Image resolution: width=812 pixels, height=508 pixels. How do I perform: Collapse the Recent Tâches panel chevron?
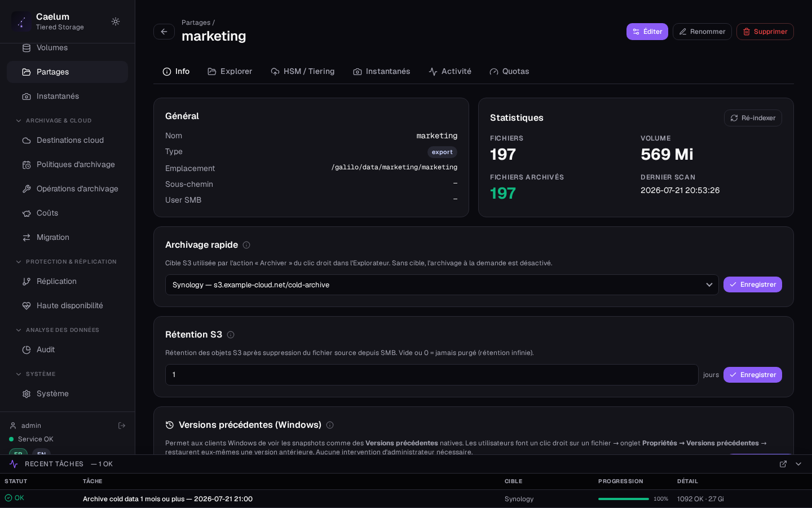pos(798,464)
